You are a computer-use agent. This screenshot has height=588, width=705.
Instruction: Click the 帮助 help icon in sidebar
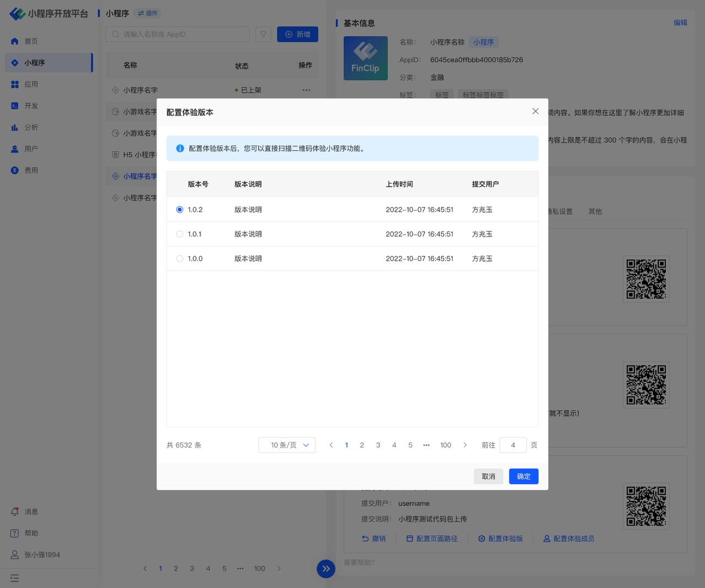pyautogui.click(x=15, y=533)
